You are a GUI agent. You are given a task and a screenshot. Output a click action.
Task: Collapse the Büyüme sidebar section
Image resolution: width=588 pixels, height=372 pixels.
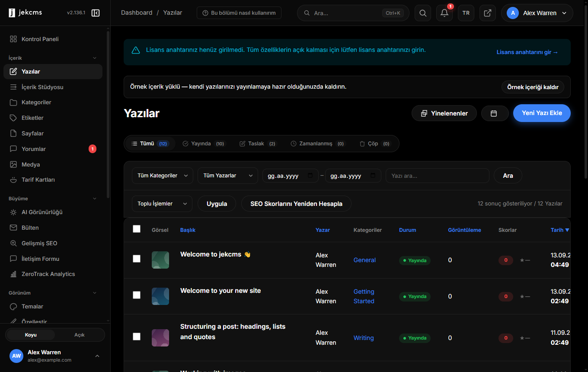pyautogui.click(x=95, y=199)
